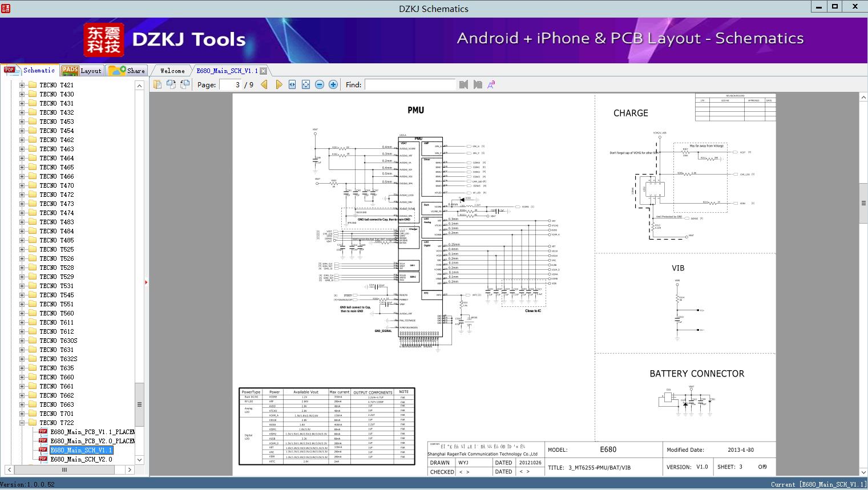
Task: Collapse the TECNO T722 folder
Action: pyautogui.click(x=22, y=423)
